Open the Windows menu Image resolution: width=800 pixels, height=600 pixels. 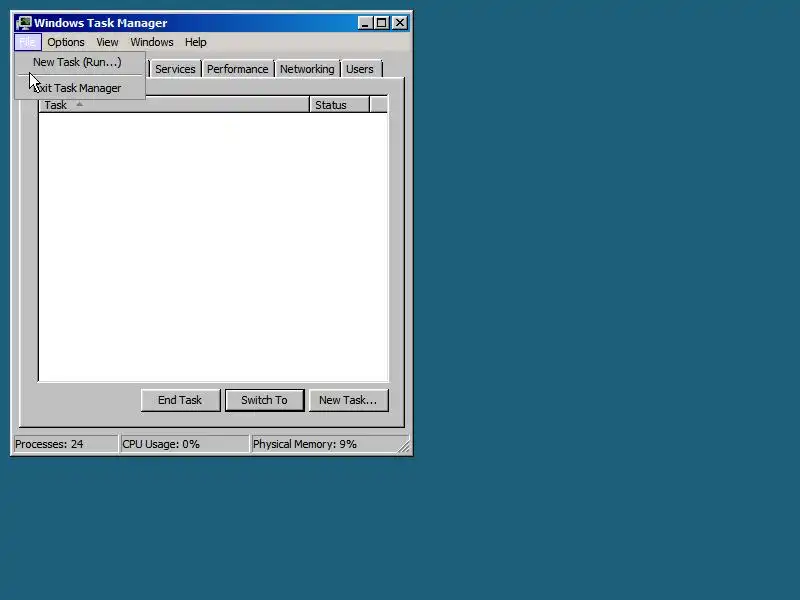[x=152, y=42]
